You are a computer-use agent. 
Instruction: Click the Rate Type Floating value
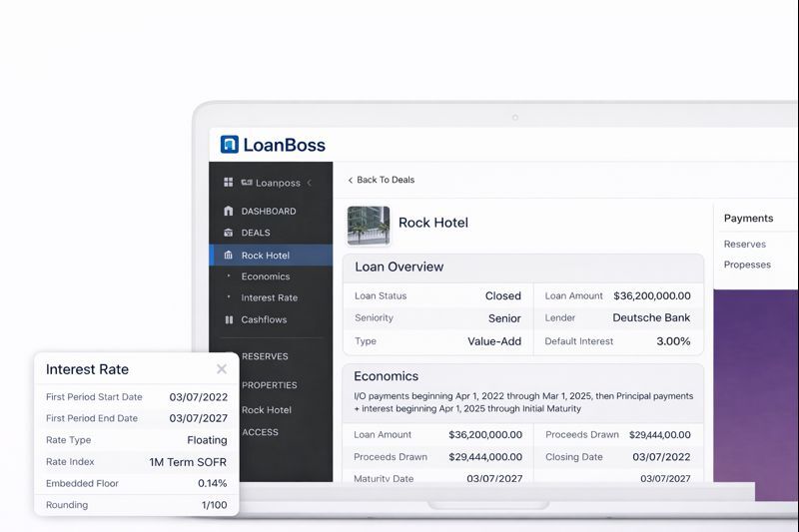pos(207,440)
